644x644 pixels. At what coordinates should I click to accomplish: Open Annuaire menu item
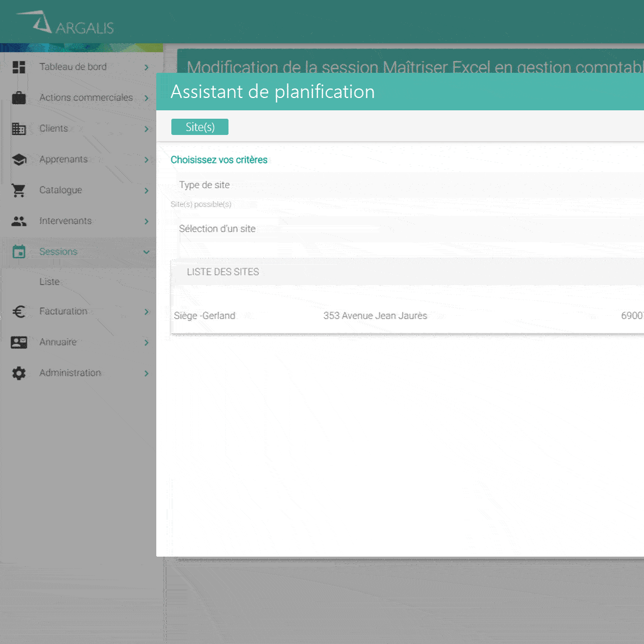(58, 342)
